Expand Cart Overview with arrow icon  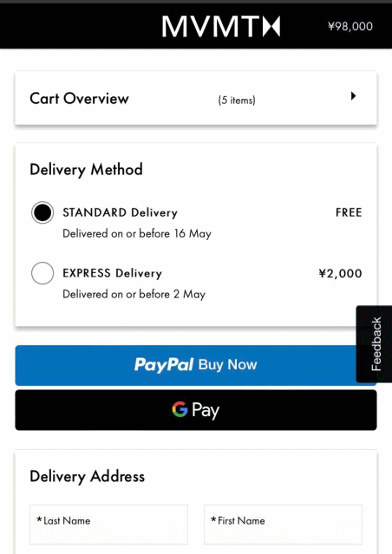[x=353, y=95]
